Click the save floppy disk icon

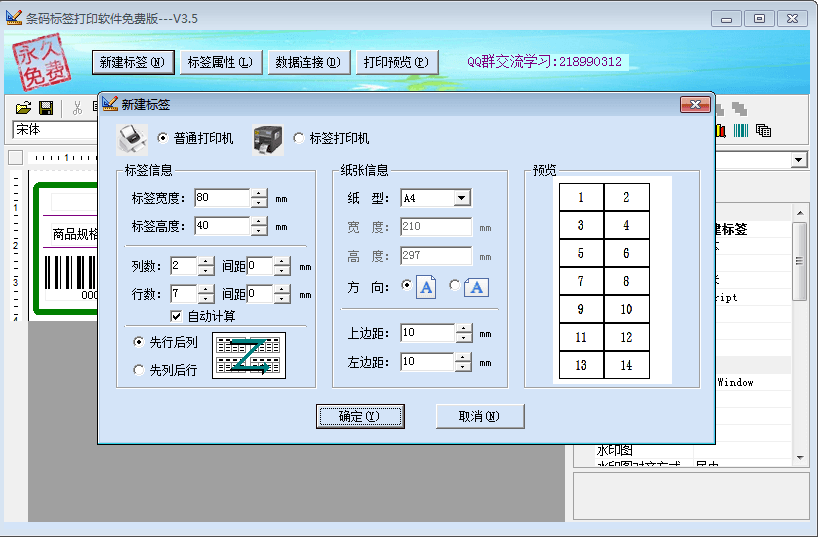click(46, 108)
